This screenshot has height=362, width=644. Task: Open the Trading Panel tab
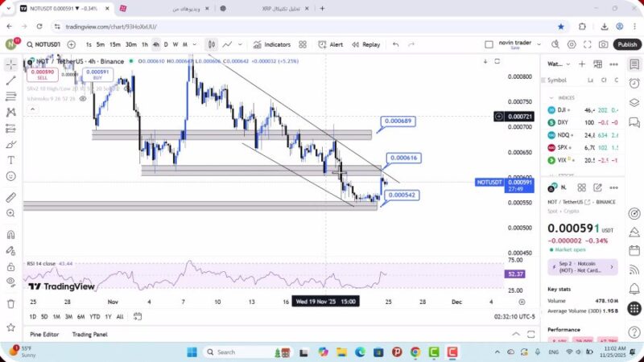(89, 334)
